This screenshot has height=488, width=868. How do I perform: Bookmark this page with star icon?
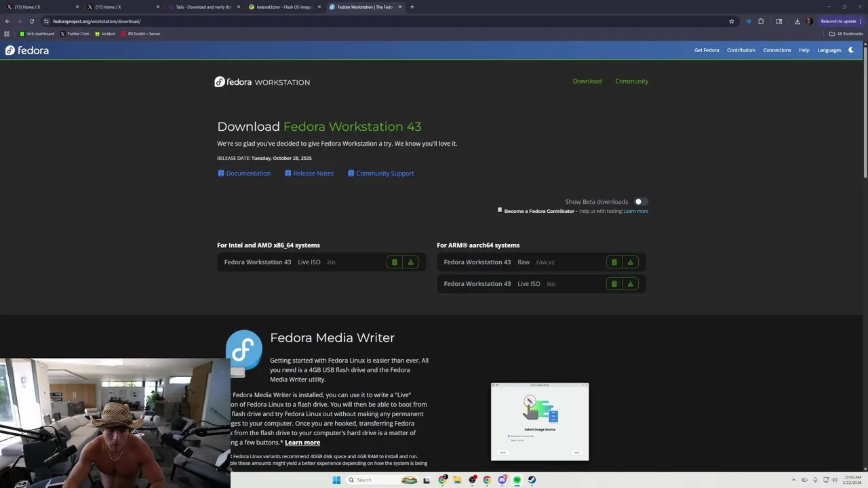(732, 21)
